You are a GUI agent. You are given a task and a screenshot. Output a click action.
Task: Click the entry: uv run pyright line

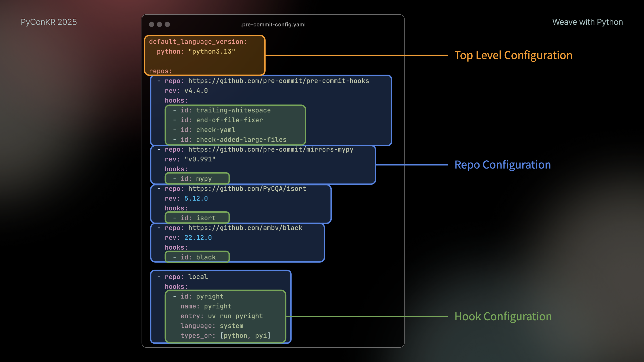tap(221, 316)
